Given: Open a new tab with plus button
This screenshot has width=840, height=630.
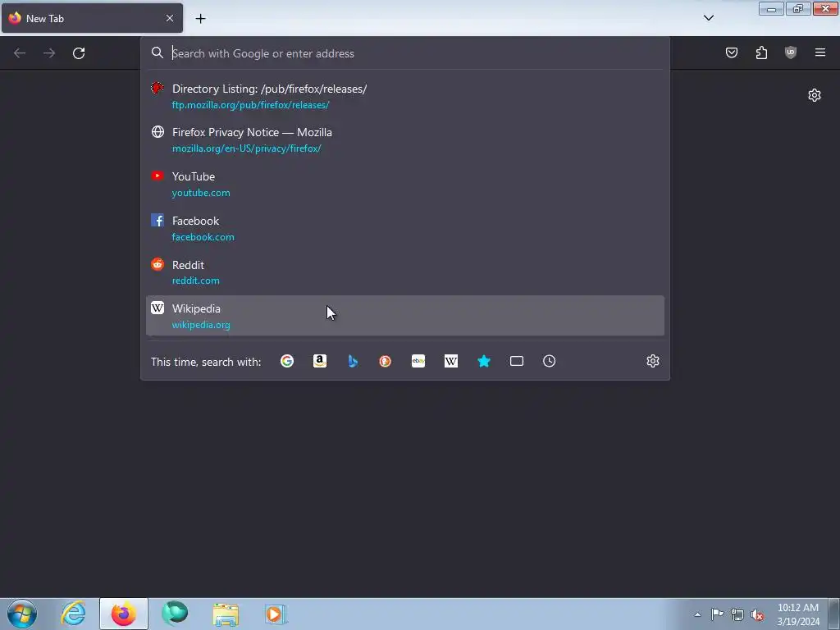Looking at the screenshot, I should click(x=200, y=19).
